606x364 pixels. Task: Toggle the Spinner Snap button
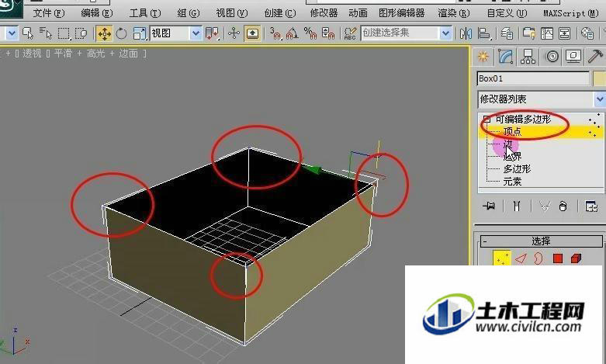(327, 33)
